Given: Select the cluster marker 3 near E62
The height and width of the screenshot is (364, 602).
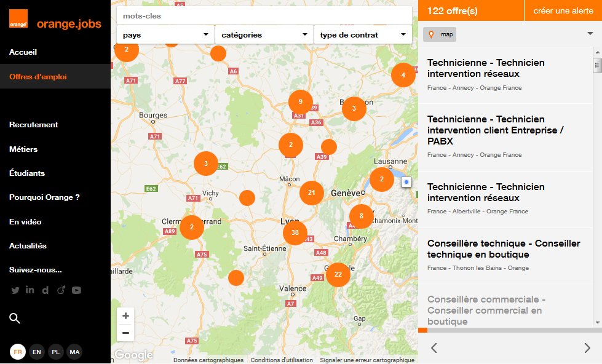Looking at the screenshot, I should [x=206, y=164].
